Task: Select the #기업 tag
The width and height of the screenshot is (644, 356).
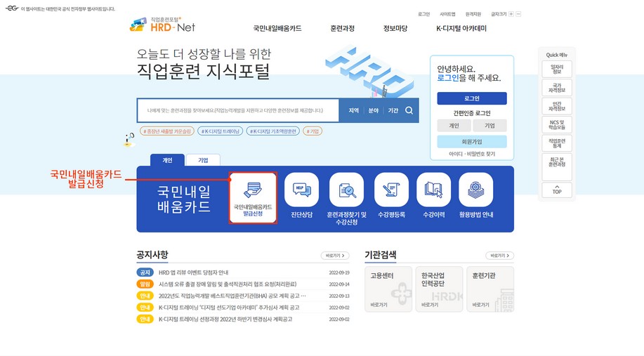Action: point(313,131)
